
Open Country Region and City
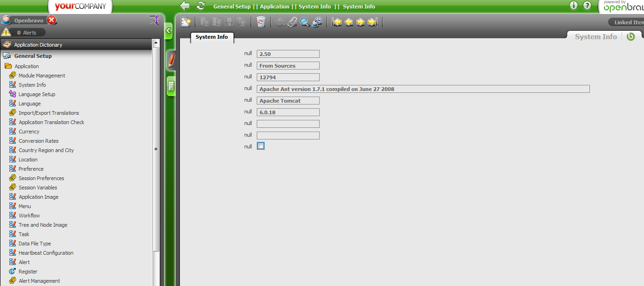(46, 150)
